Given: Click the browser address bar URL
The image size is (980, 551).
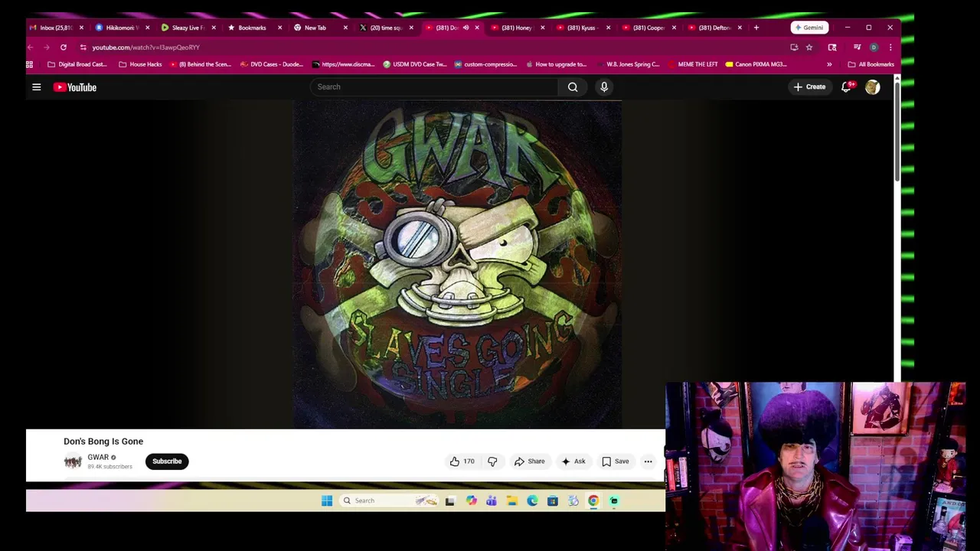Looking at the screenshot, I should coord(146,47).
